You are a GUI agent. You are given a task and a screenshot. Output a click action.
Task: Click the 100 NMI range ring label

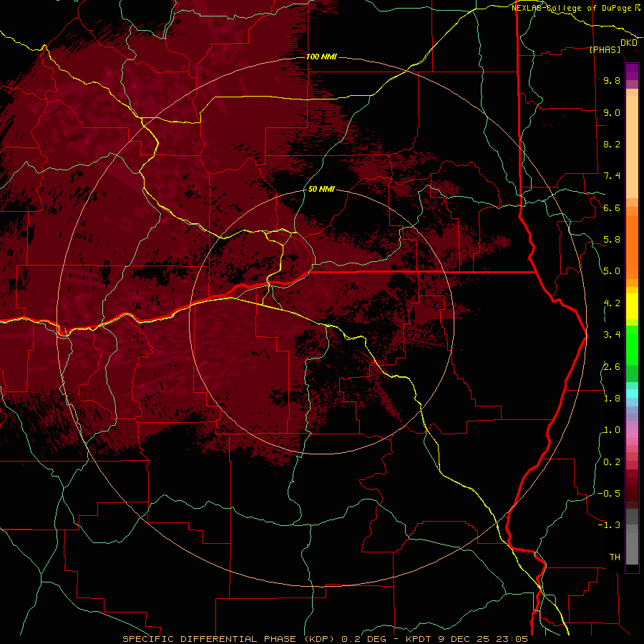tap(321, 57)
